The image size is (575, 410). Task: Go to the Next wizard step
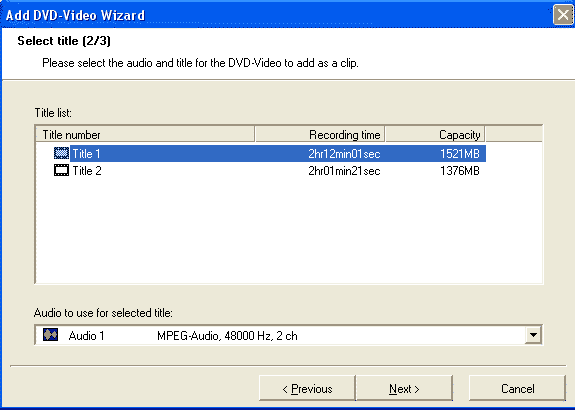click(404, 388)
